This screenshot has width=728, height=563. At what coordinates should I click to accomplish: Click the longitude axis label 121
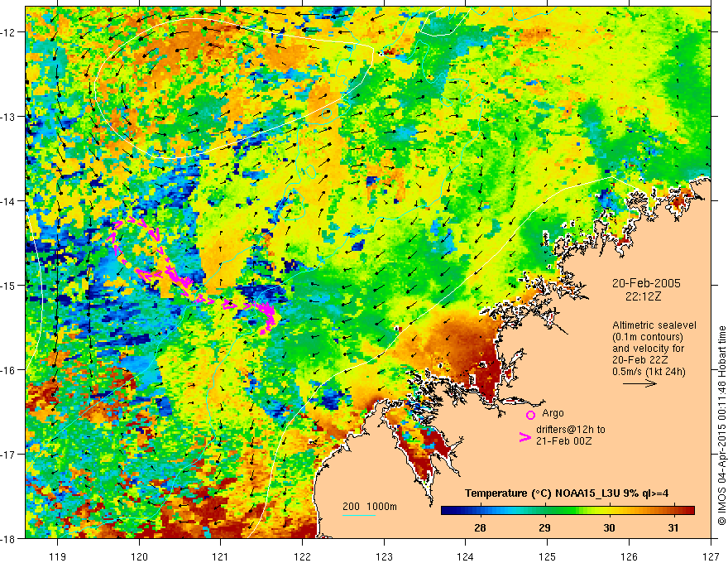(x=221, y=556)
